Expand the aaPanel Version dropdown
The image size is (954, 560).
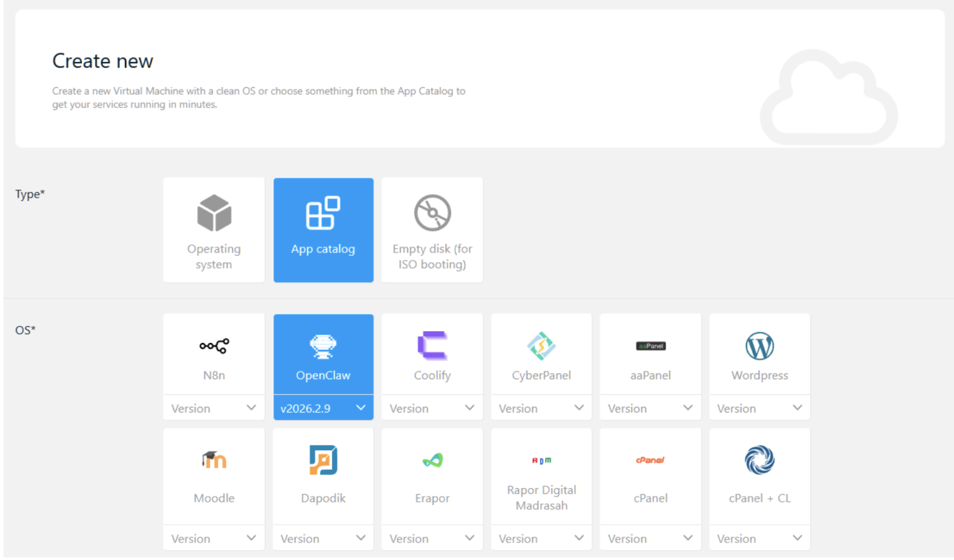(651, 408)
